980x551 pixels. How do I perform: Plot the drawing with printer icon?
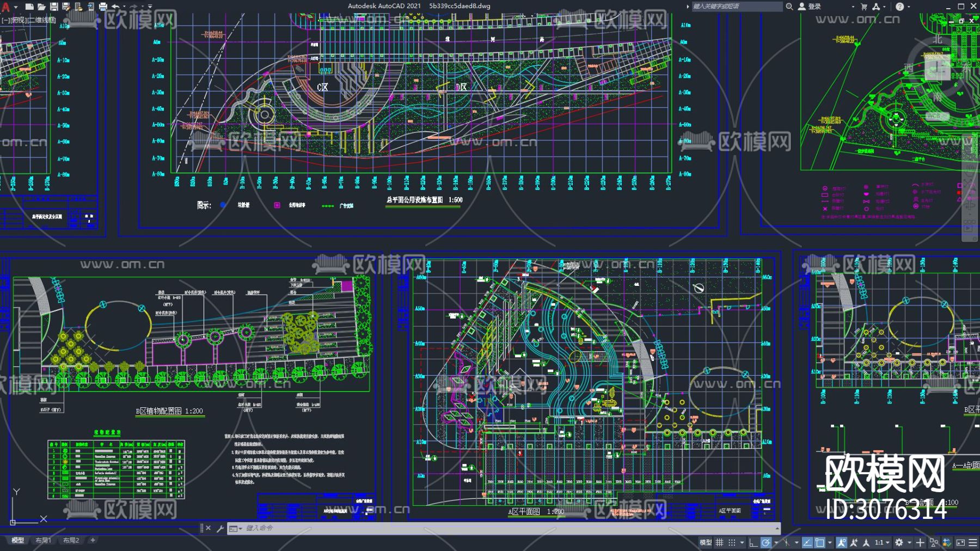[103, 7]
